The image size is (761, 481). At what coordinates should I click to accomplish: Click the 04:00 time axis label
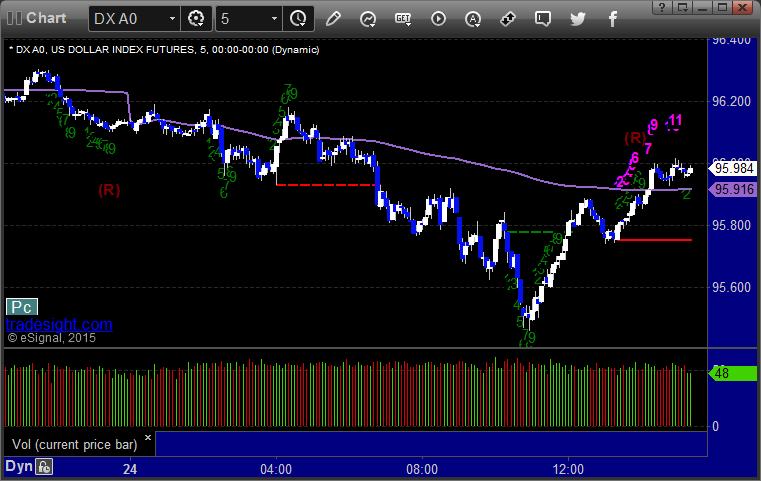(x=276, y=469)
